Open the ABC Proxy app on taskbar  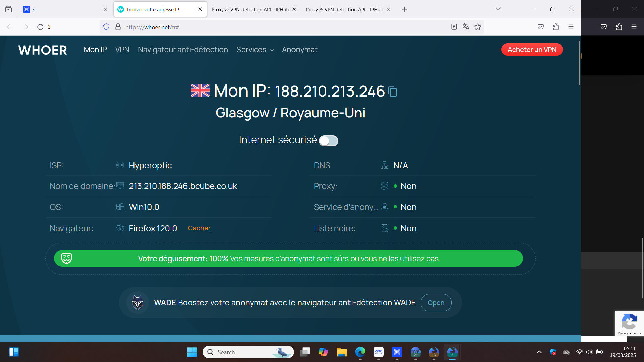[x=379, y=352]
